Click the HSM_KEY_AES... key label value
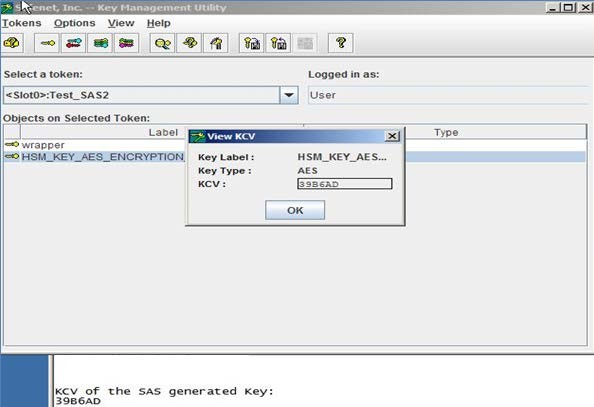The width and height of the screenshot is (594, 407). coord(342,157)
